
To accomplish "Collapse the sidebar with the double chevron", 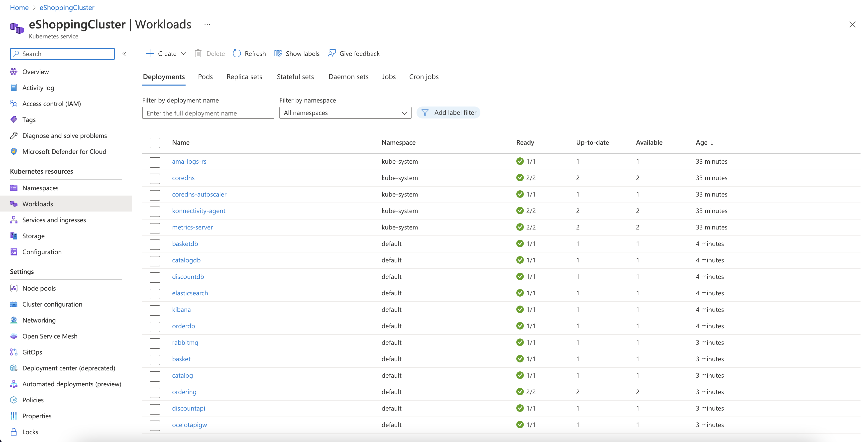I will [124, 54].
